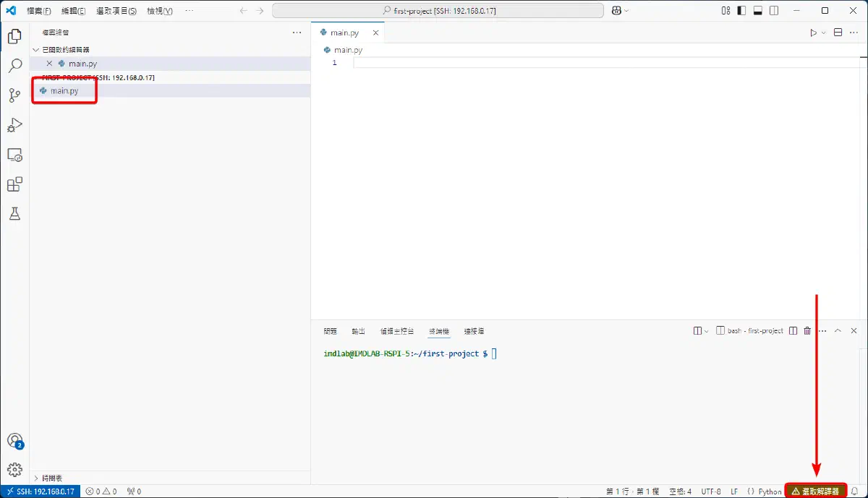This screenshot has height=498, width=868.
Task: Open the Copilot dropdown chevron
Action: 626,11
